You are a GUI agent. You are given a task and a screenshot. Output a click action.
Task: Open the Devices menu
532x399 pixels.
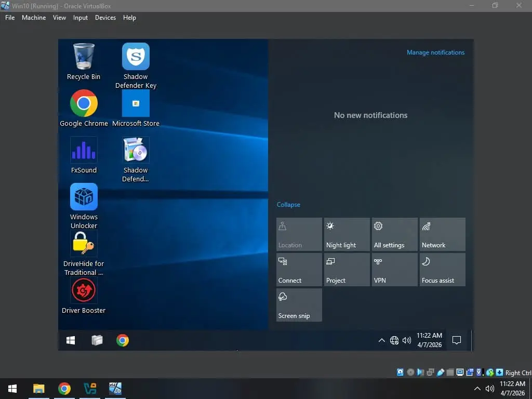105,18
